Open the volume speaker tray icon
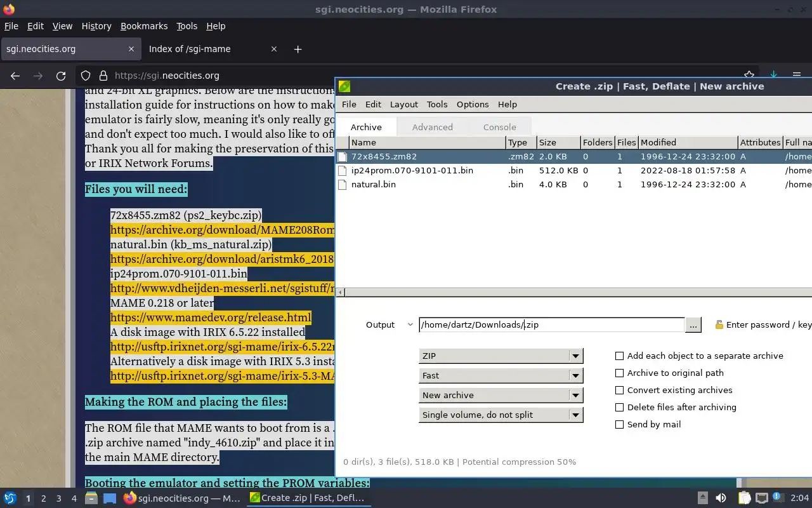 point(721,498)
